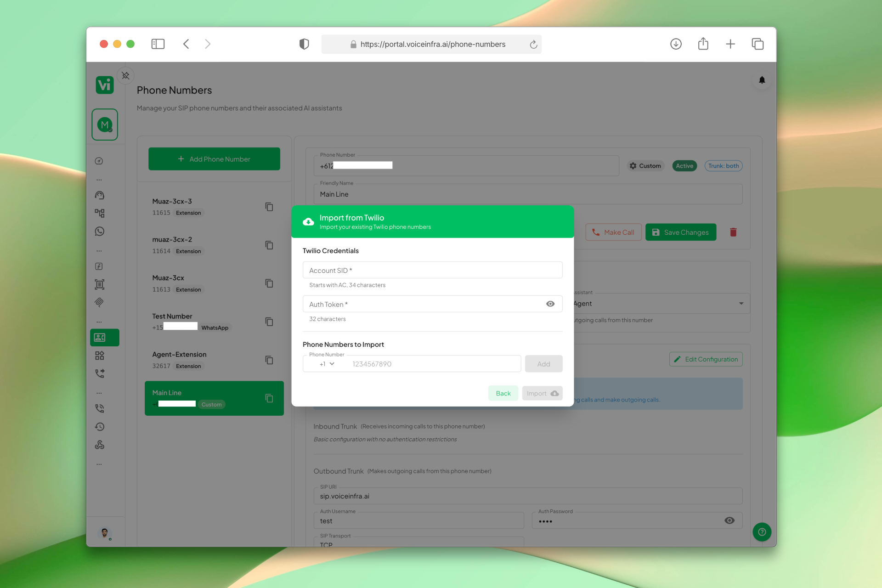
Task: Open the Safari privacy shield
Action: (304, 44)
